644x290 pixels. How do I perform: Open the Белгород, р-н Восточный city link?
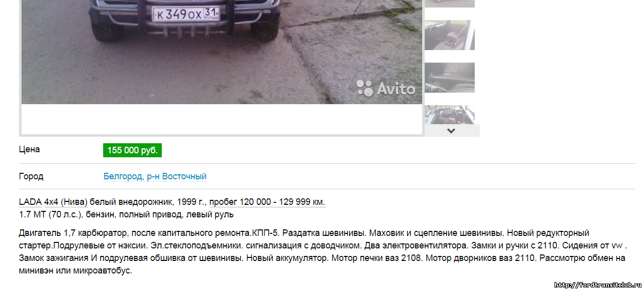coord(155,176)
